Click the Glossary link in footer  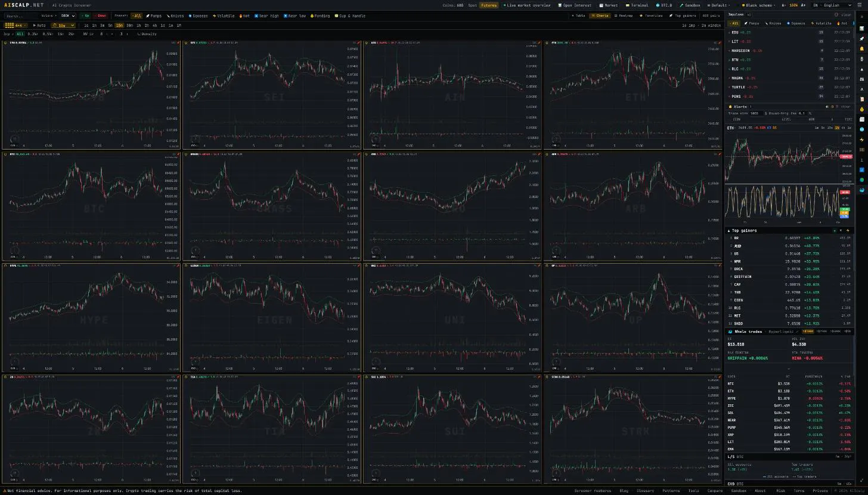click(645, 491)
